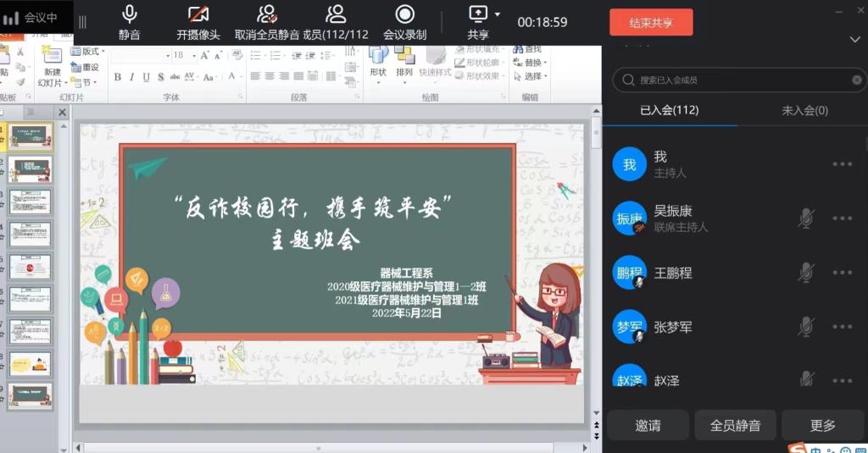
Task: Mute your microphone in the meeting toolbar
Action: coord(130,14)
